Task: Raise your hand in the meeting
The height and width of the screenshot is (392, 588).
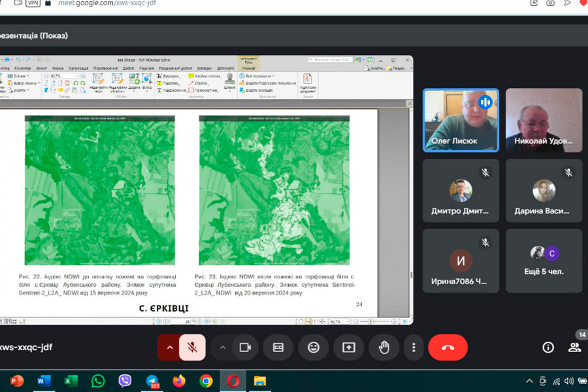Action: [x=384, y=348]
